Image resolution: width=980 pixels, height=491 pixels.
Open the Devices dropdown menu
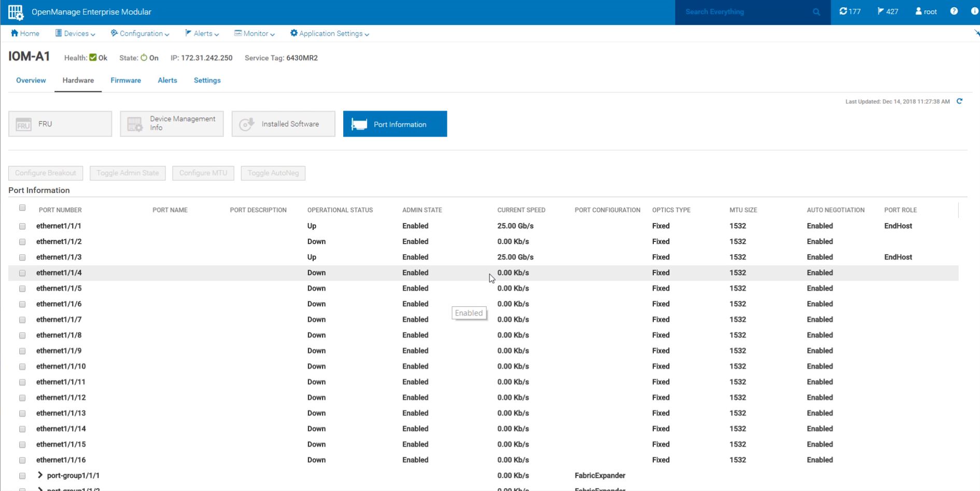(76, 34)
